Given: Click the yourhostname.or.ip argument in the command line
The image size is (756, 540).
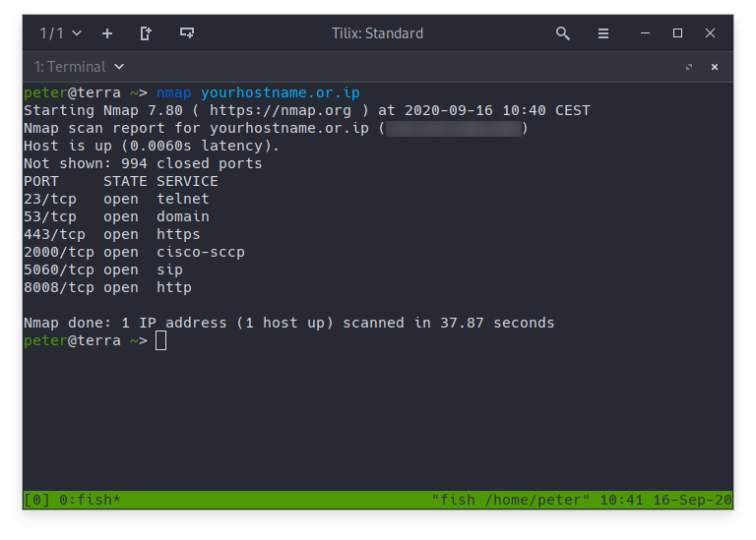Looking at the screenshot, I should pos(281,92).
